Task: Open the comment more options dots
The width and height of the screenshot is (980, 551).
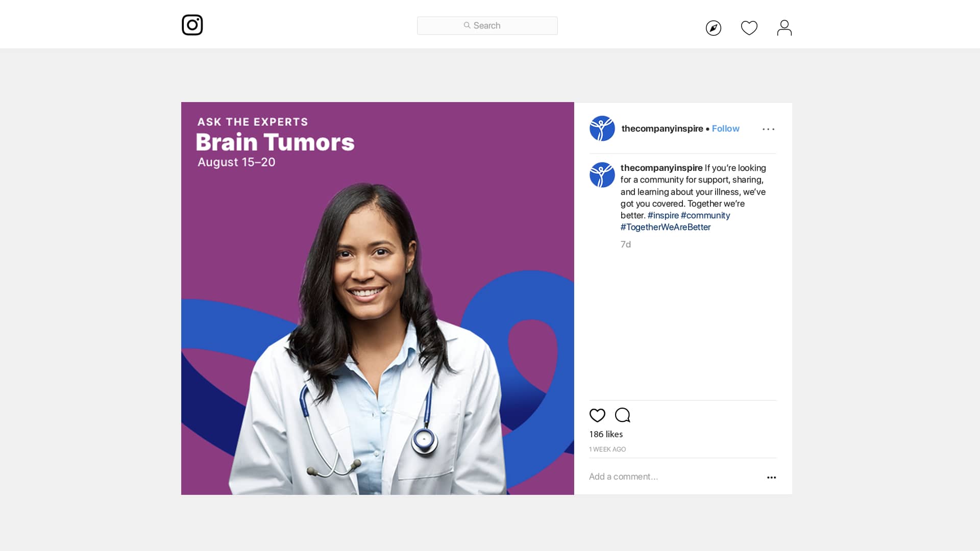Action: click(x=771, y=478)
